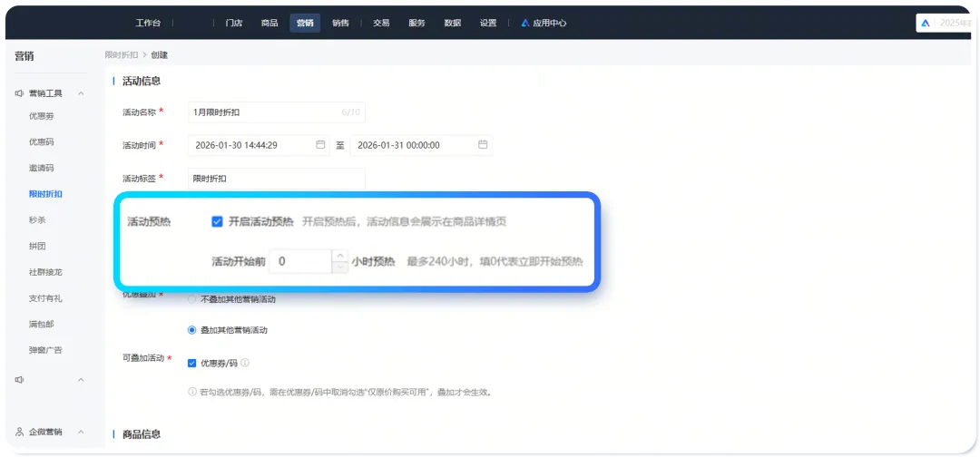The height and width of the screenshot is (457, 980).
Task: Click the calendar icon in end time field
Action: pyautogui.click(x=483, y=145)
